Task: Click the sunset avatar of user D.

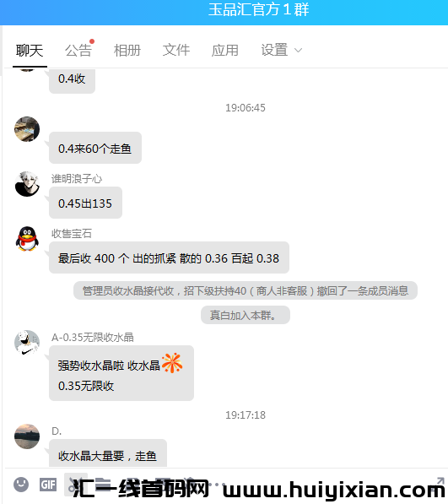Action: tap(27, 436)
